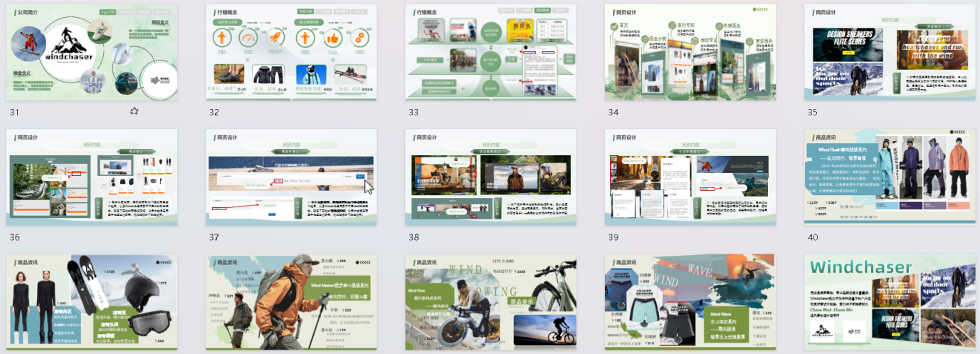This screenshot has width=980, height=354.
Task: Select slide 39 网页设计 thumbnail
Action: pos(690,177)
